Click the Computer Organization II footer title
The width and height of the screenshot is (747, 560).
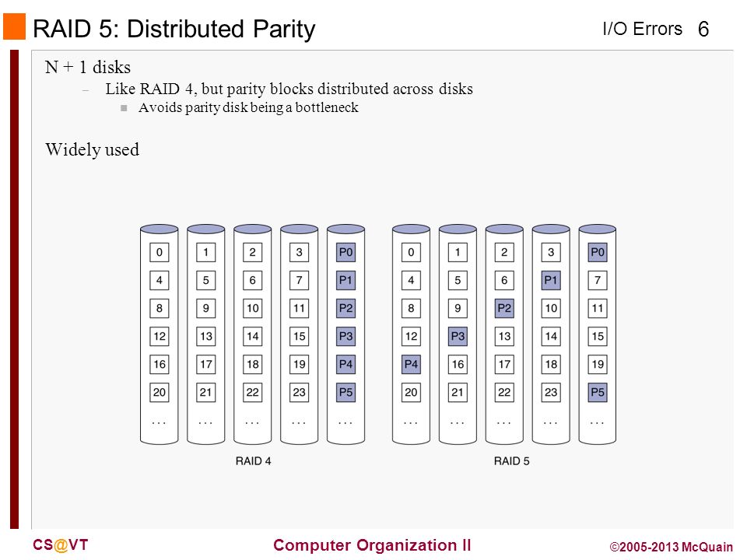click(372, 544)
